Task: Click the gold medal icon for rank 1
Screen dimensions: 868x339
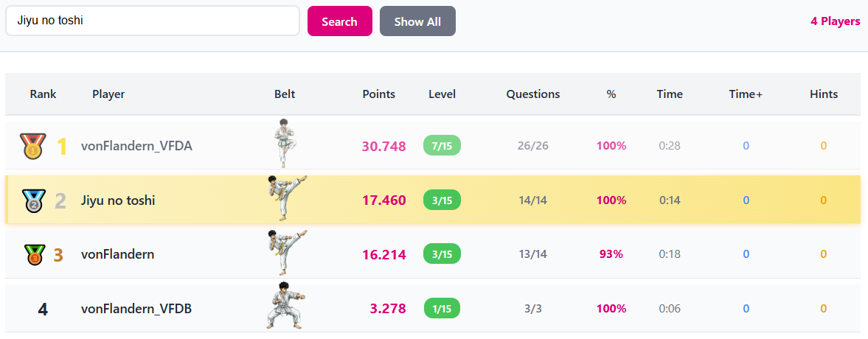Action: coord(32,146)
